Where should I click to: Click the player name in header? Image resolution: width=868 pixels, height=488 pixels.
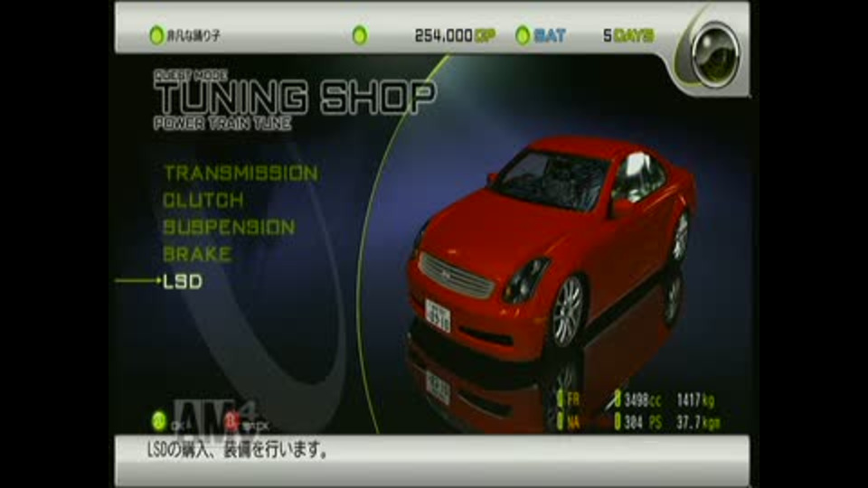click(193, 36)
